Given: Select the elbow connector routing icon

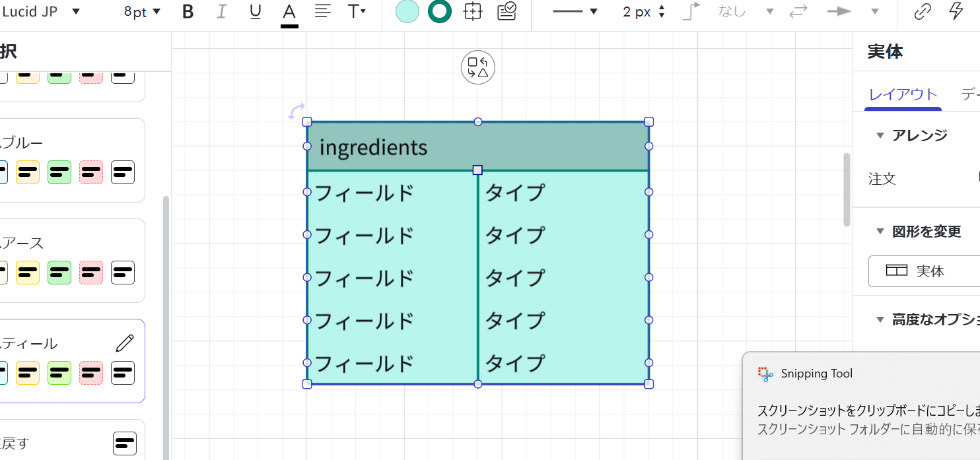Looking at the screenshot, I should (x=691, y=11).
